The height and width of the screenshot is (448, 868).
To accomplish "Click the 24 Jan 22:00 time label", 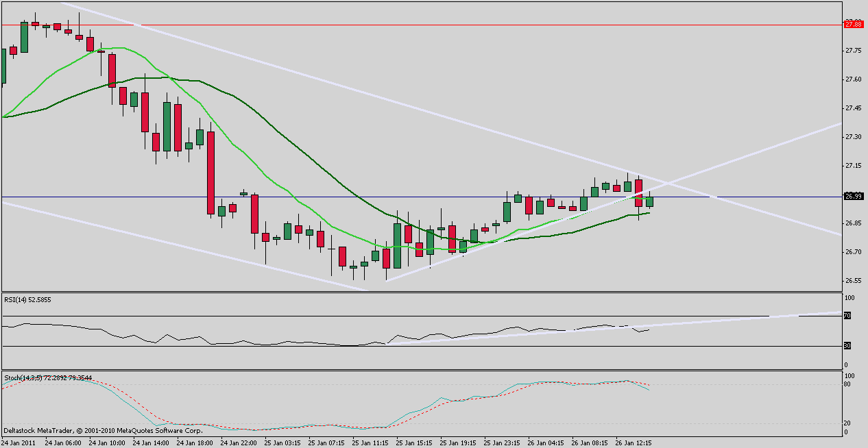I will tap(239, 443).
